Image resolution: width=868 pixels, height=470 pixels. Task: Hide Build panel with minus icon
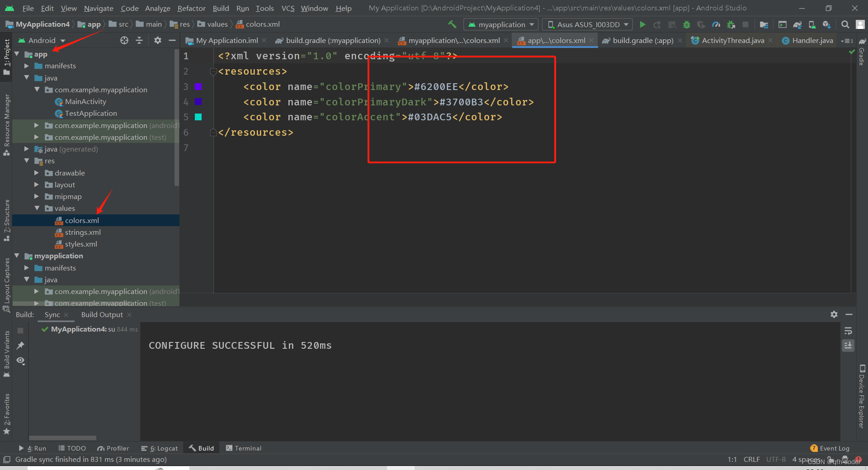coord(849,314)
